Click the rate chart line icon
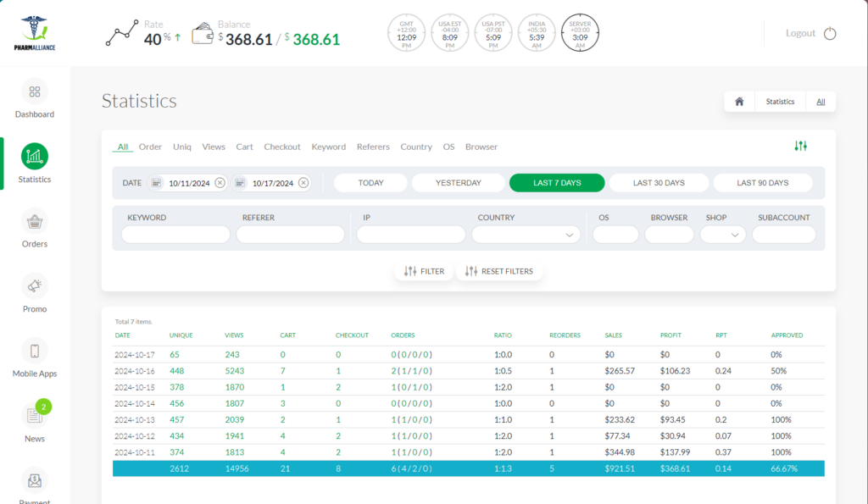 [x=122, y=33]
